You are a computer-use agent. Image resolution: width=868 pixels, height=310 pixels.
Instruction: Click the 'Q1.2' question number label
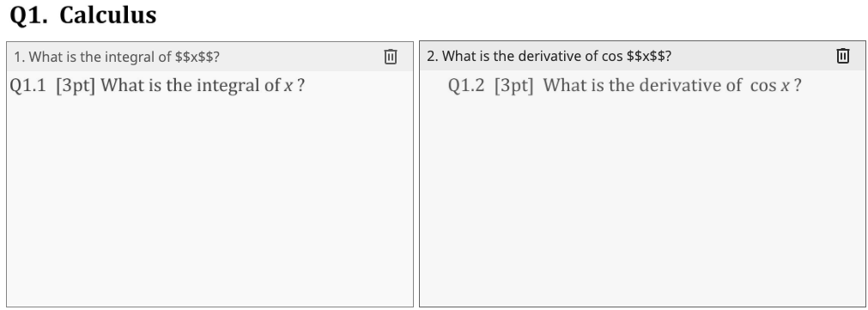[x=466, y=86]
